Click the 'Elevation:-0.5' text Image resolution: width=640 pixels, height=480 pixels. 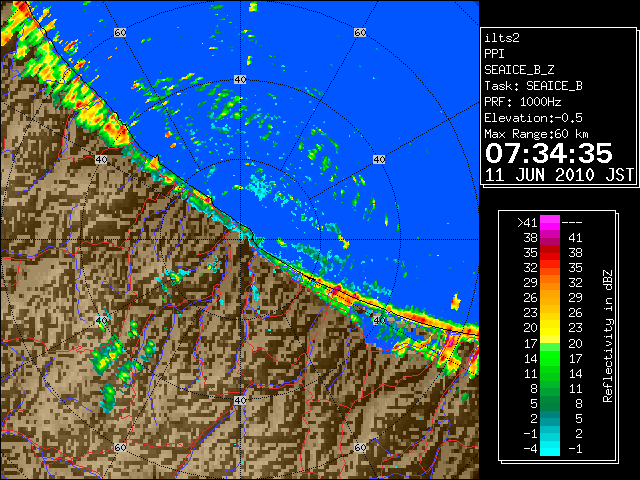[533, 118]
